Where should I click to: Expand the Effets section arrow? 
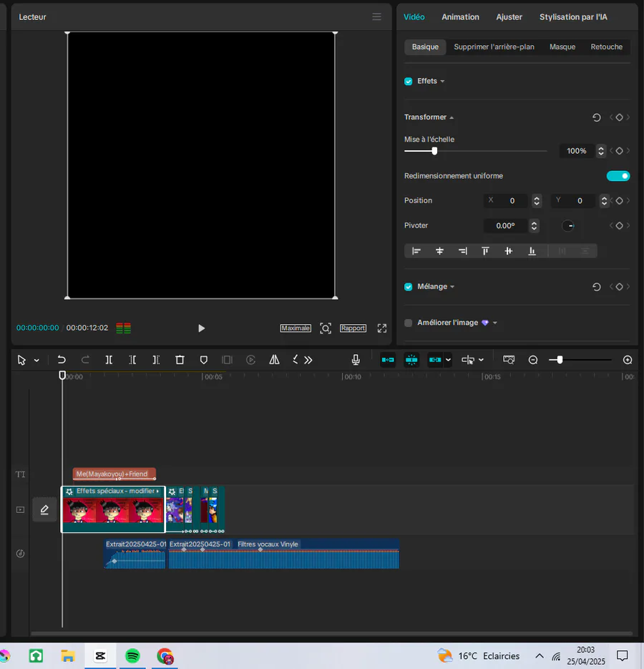442,82
